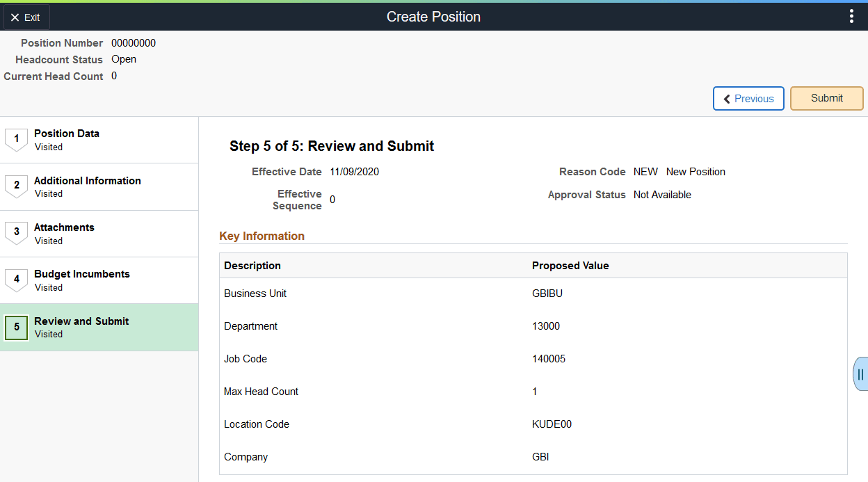
Task: Click the step 5 highlighted badge
Action: coord(16,328)
